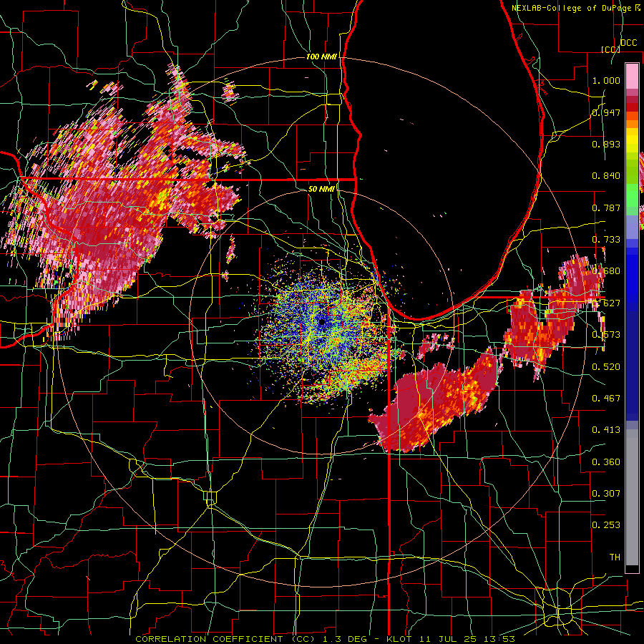Screen dimensions: 644x644
Task: Select the 0.573 scale value
Action: point(606,335)
